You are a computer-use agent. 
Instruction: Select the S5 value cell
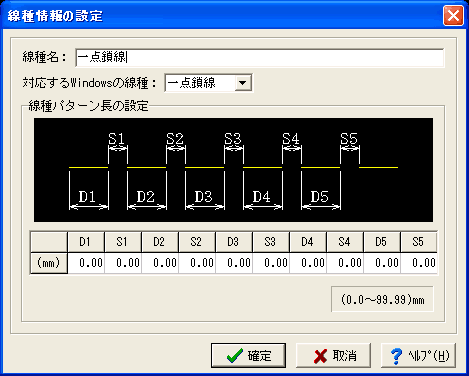[x=419, y=263]
